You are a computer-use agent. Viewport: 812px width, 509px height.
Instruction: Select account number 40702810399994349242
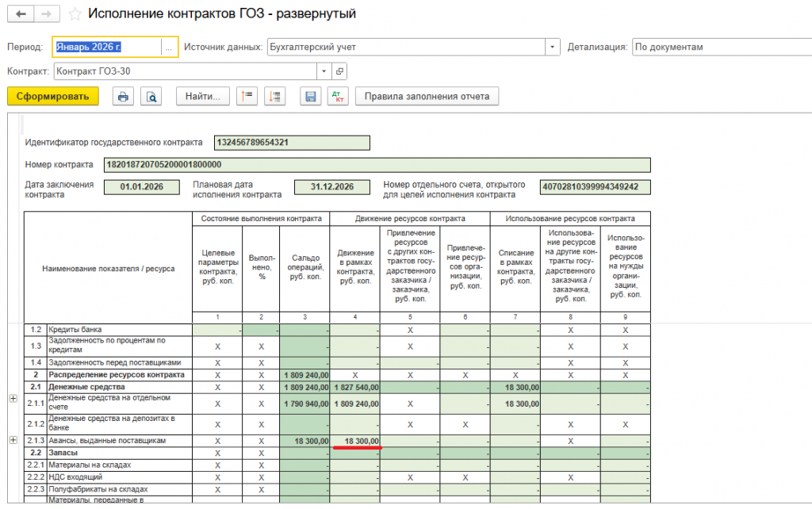coord(595,187)
